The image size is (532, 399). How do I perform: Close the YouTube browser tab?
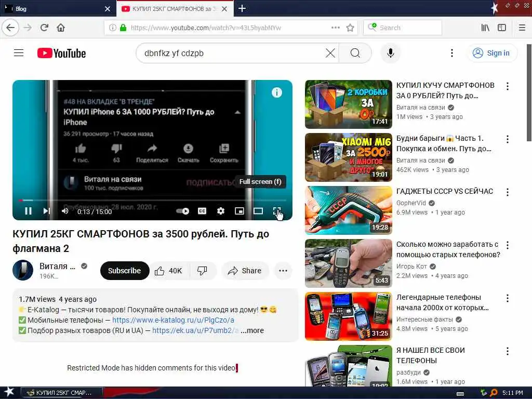(224, 9)
